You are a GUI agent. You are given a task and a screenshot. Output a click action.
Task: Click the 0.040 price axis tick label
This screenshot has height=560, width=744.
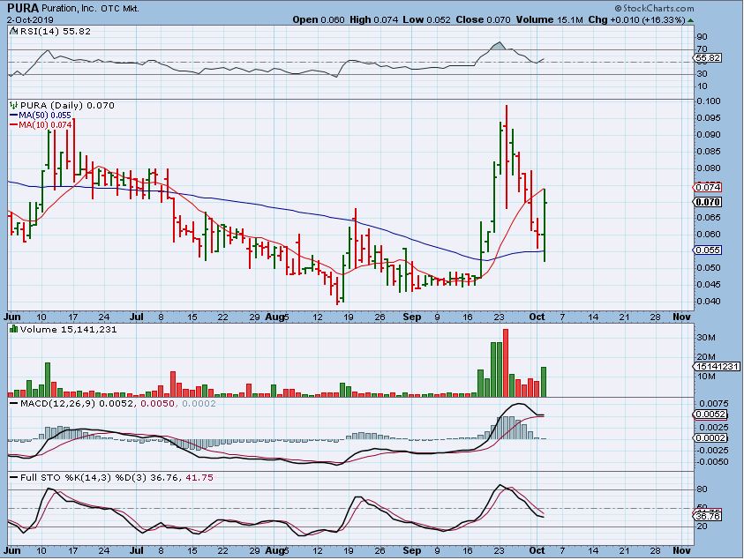click(709, 301)
